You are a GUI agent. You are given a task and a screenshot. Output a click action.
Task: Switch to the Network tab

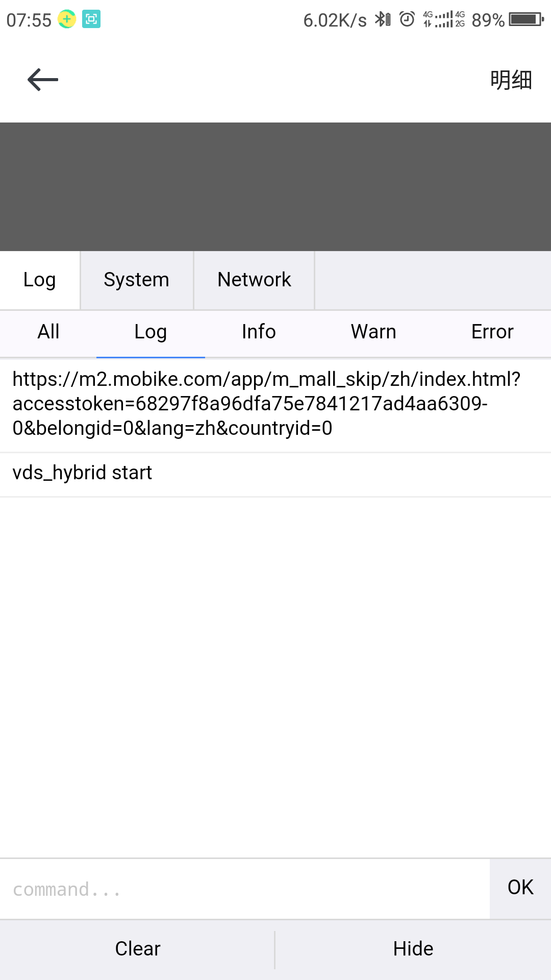pyautogui.click(x=254, y=280)
